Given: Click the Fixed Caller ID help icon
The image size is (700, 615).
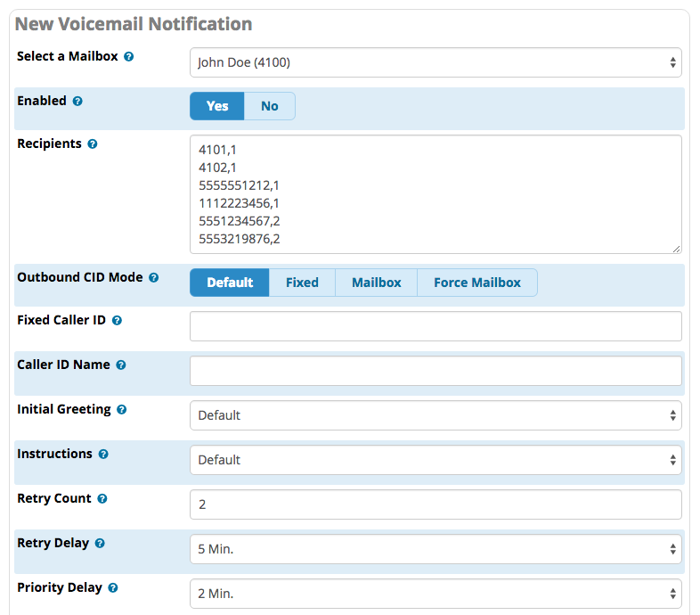Looking at the screenshot, I should [x=117, y=321].
